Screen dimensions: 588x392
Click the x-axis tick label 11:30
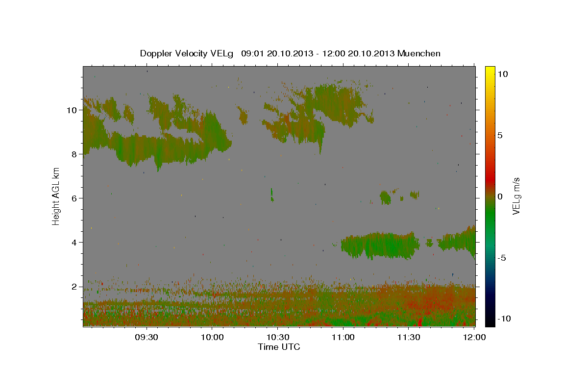409,337
